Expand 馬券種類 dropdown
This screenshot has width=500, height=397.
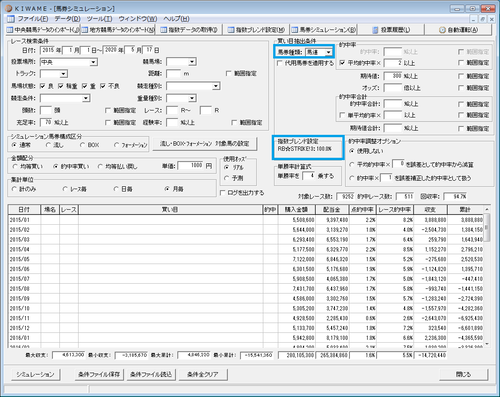(x=329, y=52)
